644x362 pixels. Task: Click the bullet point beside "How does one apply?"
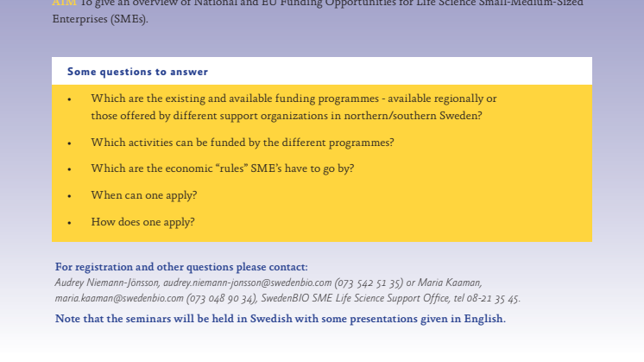pos(69,223)
